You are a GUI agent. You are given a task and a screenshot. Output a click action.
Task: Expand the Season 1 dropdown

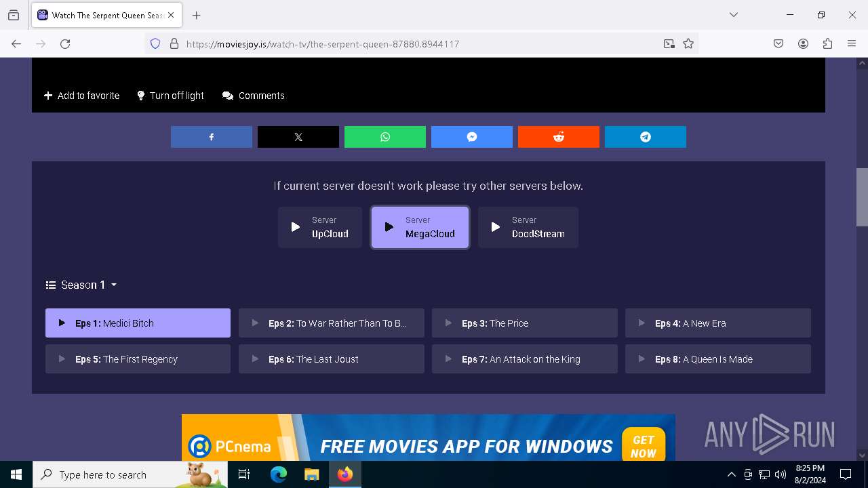81,285
